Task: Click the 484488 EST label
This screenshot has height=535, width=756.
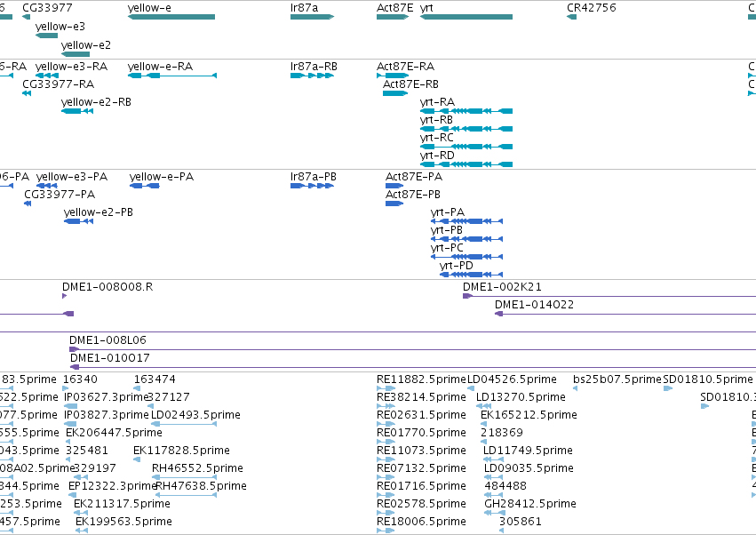Action: point(505,486)
